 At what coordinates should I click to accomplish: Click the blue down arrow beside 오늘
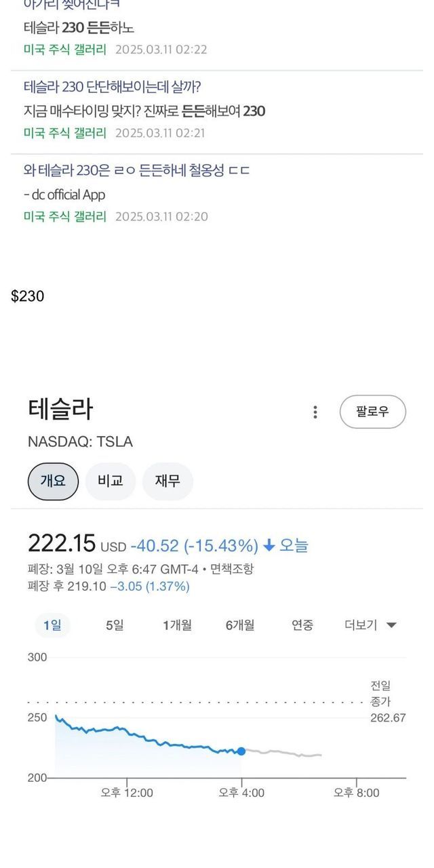pyautogui.click(x=269, y=546)
